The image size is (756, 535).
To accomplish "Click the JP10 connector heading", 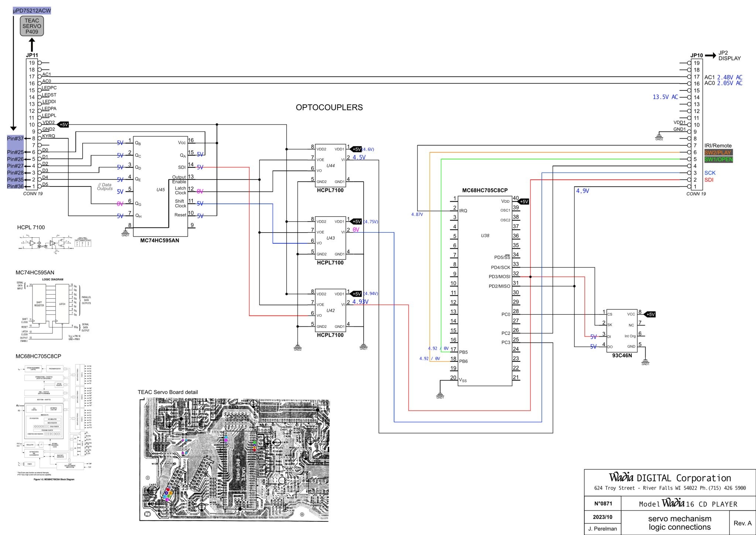I will 697,55.
